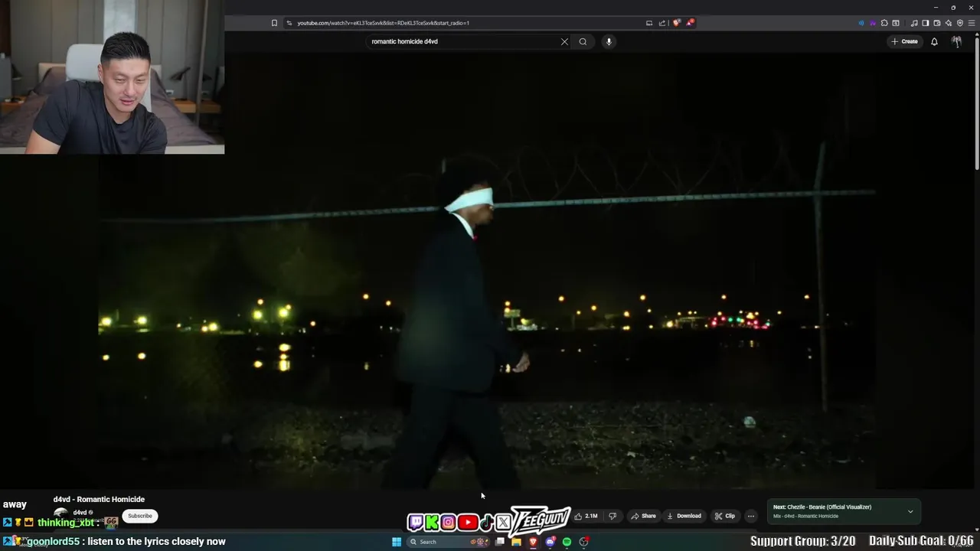Switch to Brave browser on the taskbar
The image size is (980, 551).
[533, 542]
